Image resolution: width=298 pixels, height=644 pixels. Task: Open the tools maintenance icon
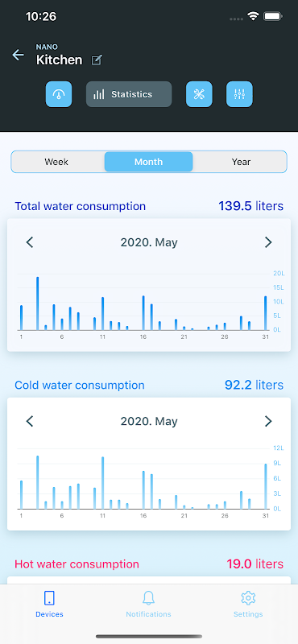(200, 94)
